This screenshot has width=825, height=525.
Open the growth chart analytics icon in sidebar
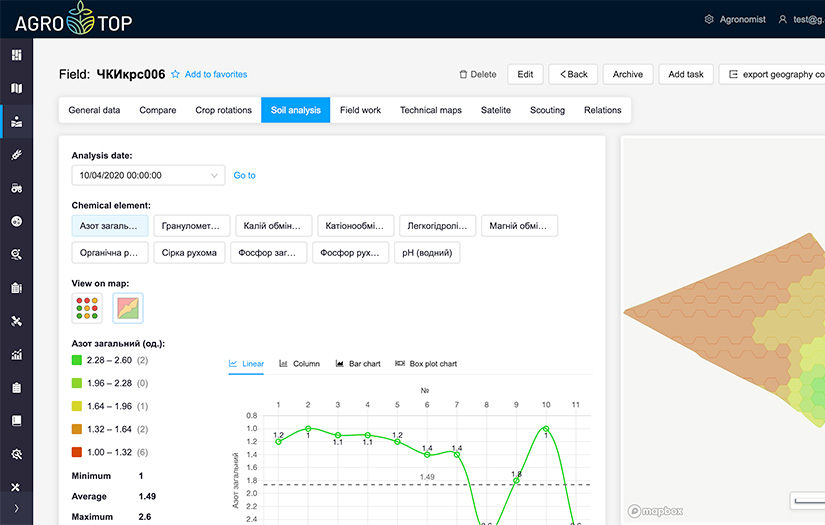point(17,355)
